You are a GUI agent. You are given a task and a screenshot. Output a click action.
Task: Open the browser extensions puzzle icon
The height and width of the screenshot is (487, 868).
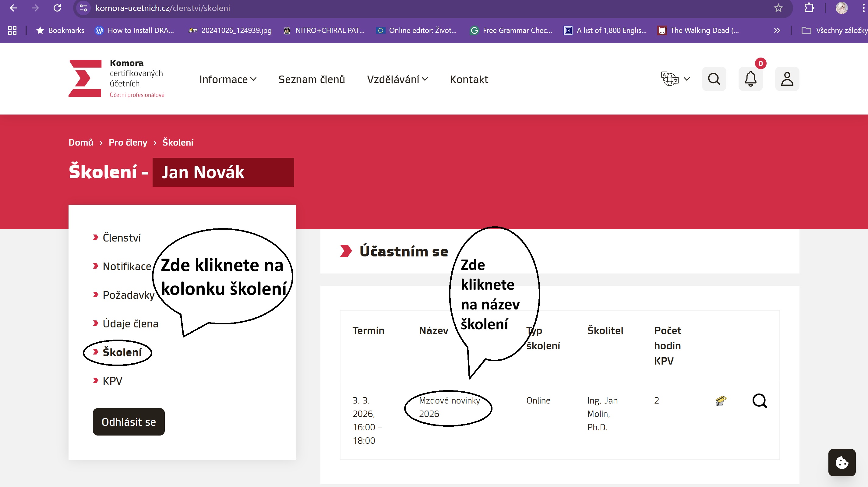pyautogui.click(x=809, y=8)
